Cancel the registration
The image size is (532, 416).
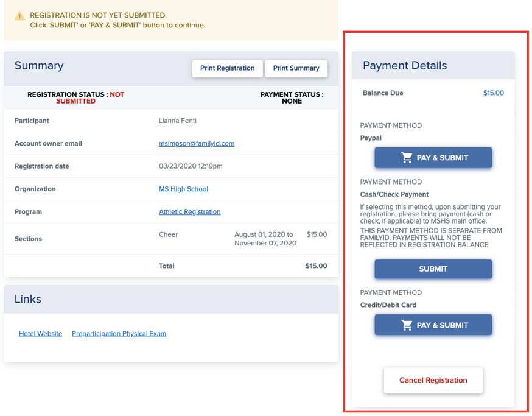(433, 380)
